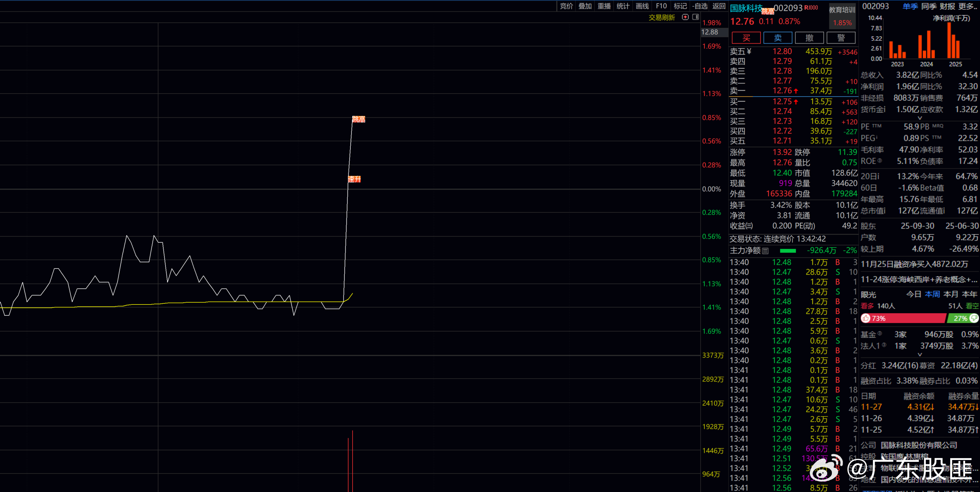Click the 教育培训 sector box
Screen dimensions: 980x492
pyautogui.click(x=842, y=16)
